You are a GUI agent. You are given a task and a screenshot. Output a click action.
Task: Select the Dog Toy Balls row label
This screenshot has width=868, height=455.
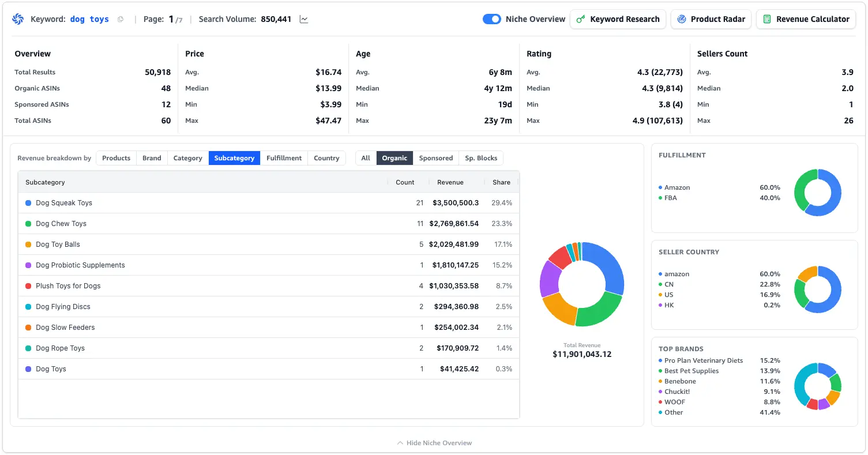pyautogui.click(x=58, y=245)
